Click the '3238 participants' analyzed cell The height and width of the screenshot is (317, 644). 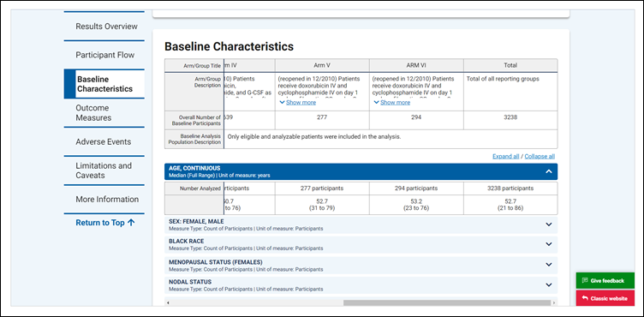coord(510,188)
